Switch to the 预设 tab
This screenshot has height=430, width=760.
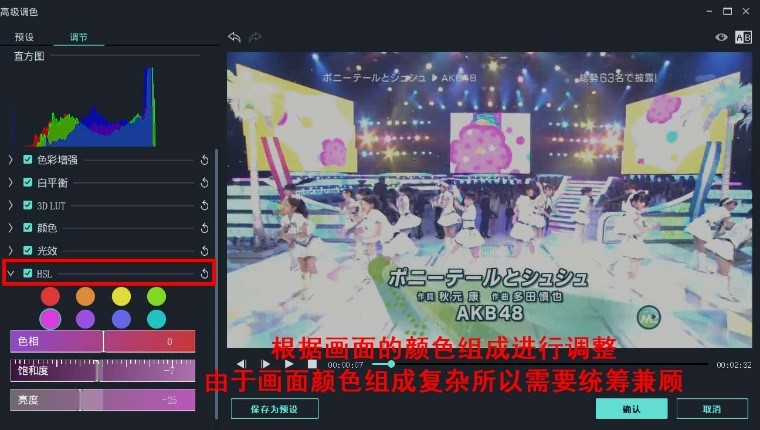(x=24, y=37)
